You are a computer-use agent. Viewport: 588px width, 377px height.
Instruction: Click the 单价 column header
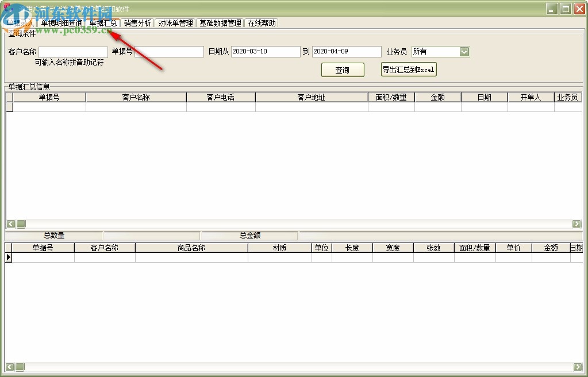(x=513, y=248)
